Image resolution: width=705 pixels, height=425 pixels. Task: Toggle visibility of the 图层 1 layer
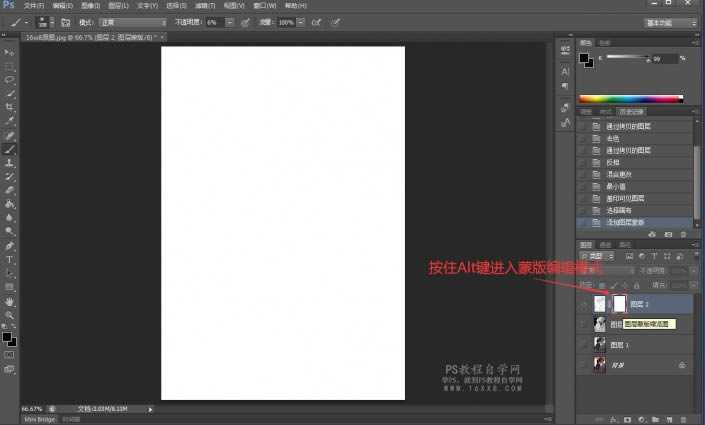(x=583, y=343)
